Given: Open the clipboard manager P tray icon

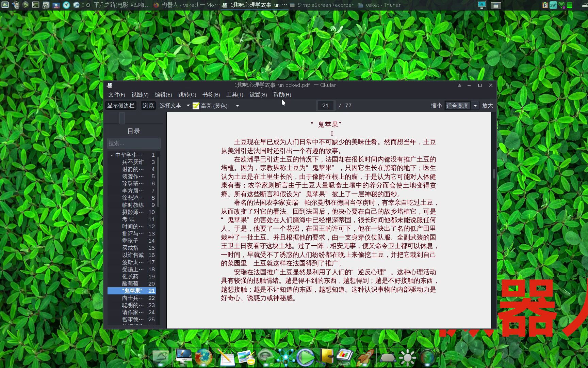Looking at the screenshot, I should click(x=545, y=5).
